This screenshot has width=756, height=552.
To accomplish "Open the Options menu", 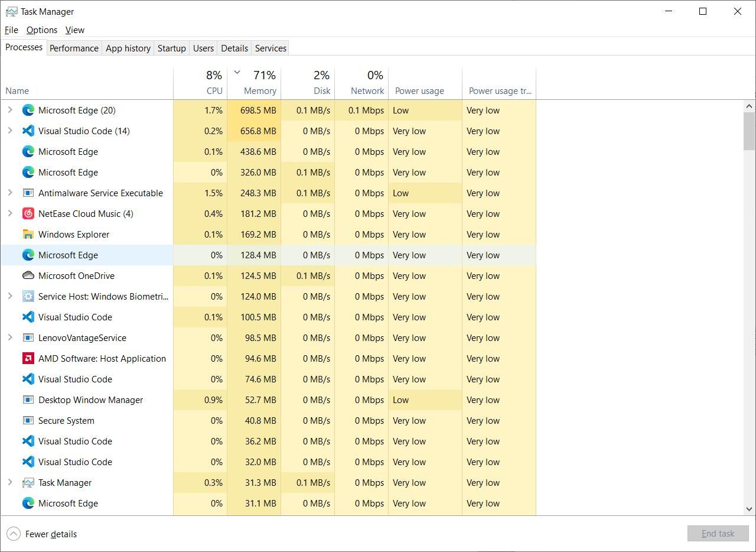I will pyautogui.click(x=41, y=30).
